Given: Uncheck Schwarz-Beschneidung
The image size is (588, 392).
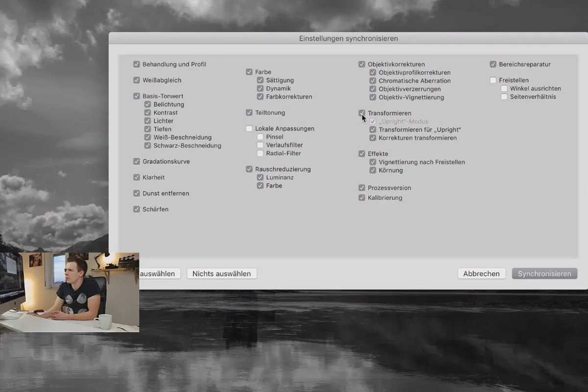Looking at the screenshot, I should click(x=147, y=146).
